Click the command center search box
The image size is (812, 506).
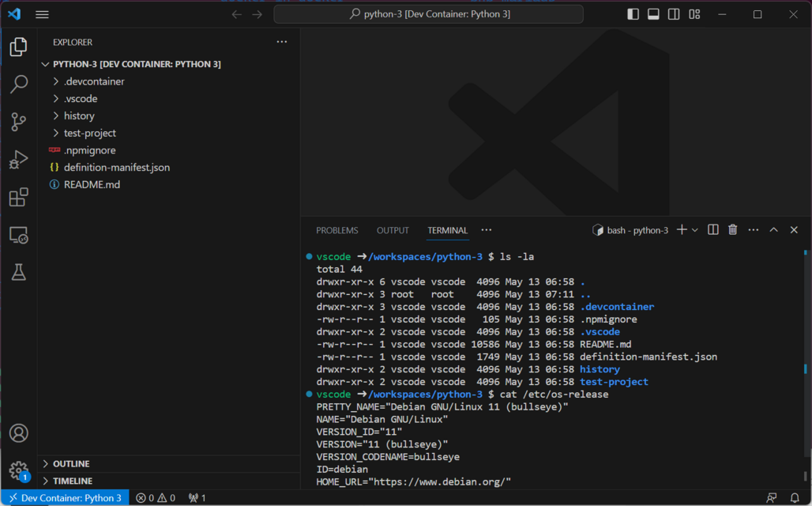coord(428,13)
